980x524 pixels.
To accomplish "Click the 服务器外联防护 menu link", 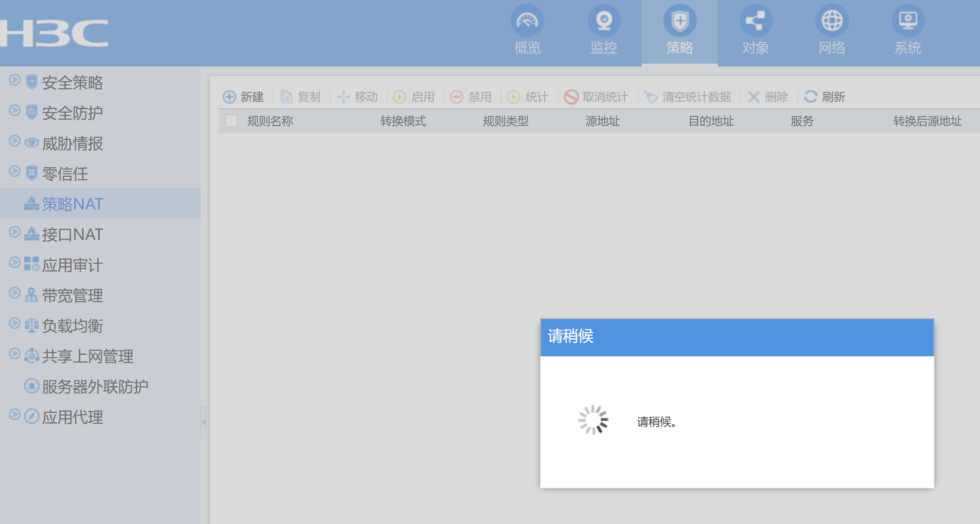I will pyautogui.click(x=95, y=386).
